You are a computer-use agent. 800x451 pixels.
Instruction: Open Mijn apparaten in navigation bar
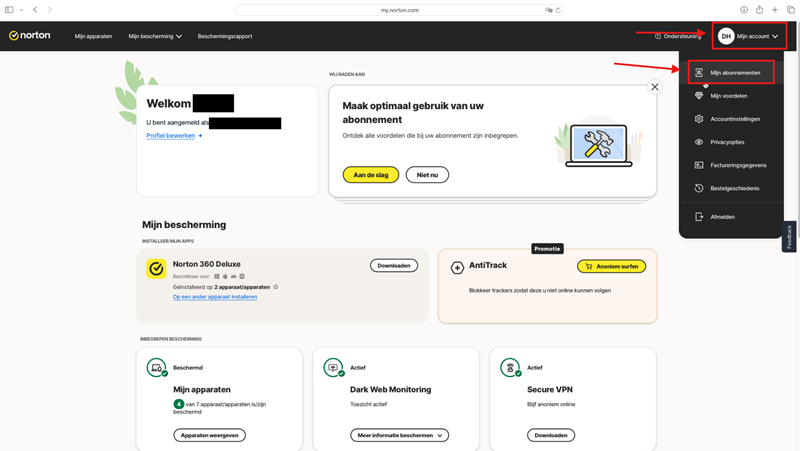[93, 36]
